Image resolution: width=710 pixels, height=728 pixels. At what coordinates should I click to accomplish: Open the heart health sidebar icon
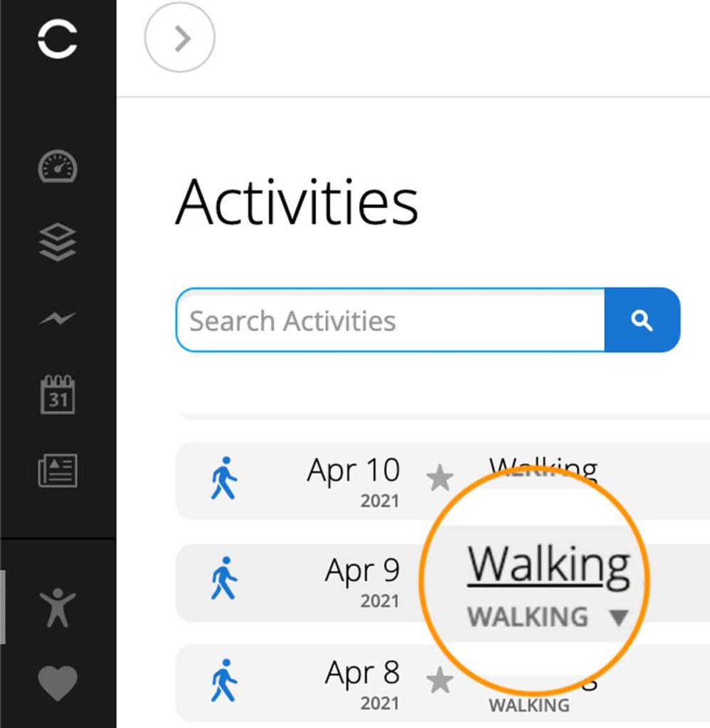[57, 681]
